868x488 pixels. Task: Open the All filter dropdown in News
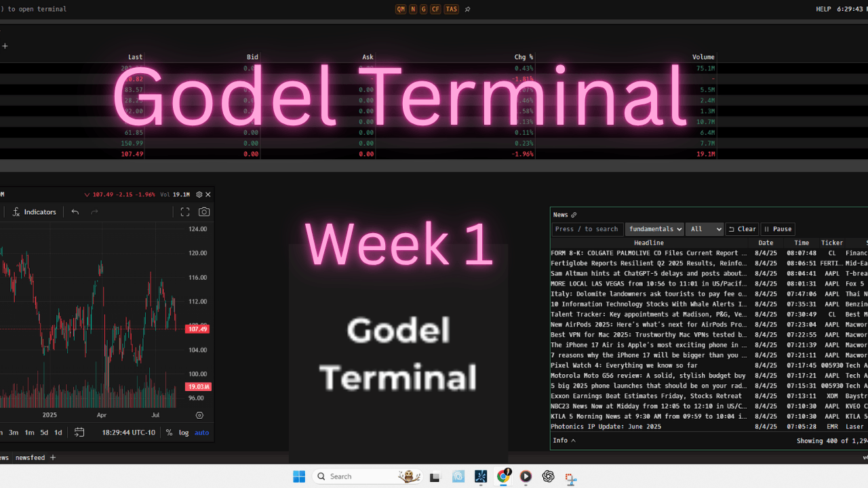705,229
